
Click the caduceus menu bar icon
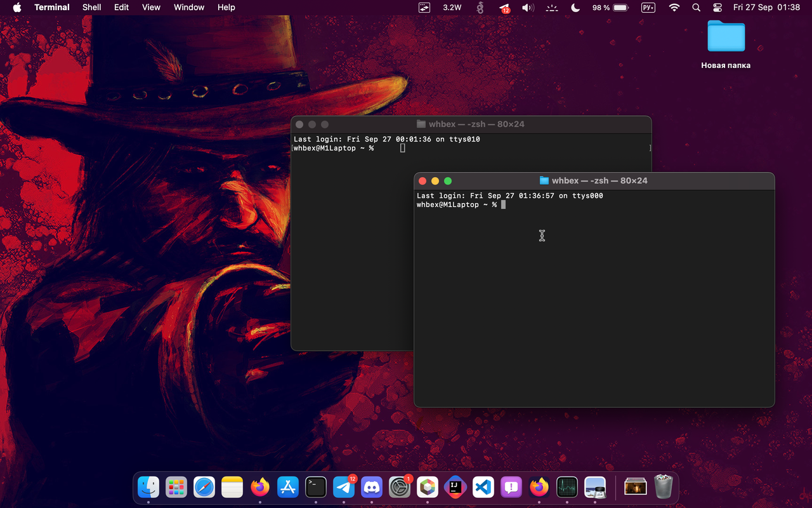[x=480, y=8]
